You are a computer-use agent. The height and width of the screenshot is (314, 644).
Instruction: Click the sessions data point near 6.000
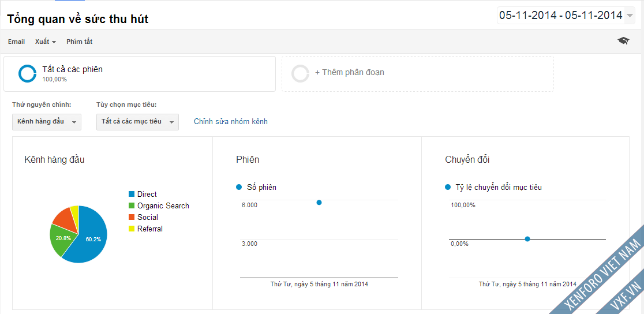click(x=319, y=202)
